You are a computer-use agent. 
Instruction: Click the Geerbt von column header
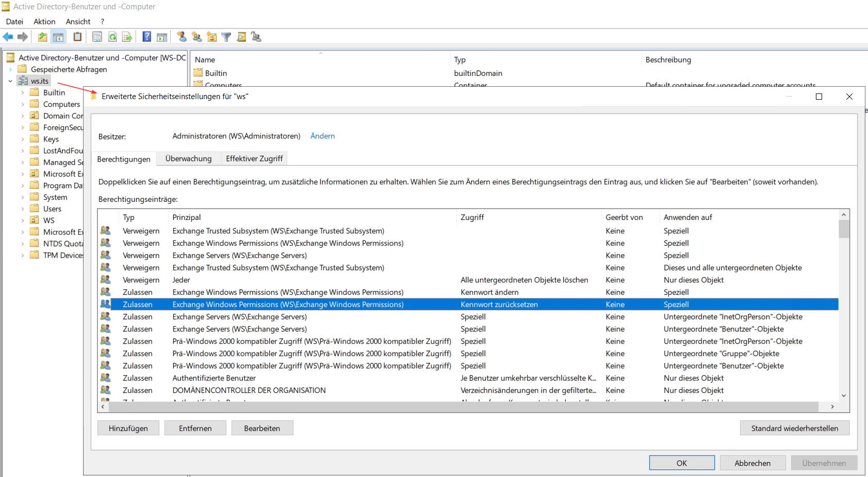coord(630,217)
